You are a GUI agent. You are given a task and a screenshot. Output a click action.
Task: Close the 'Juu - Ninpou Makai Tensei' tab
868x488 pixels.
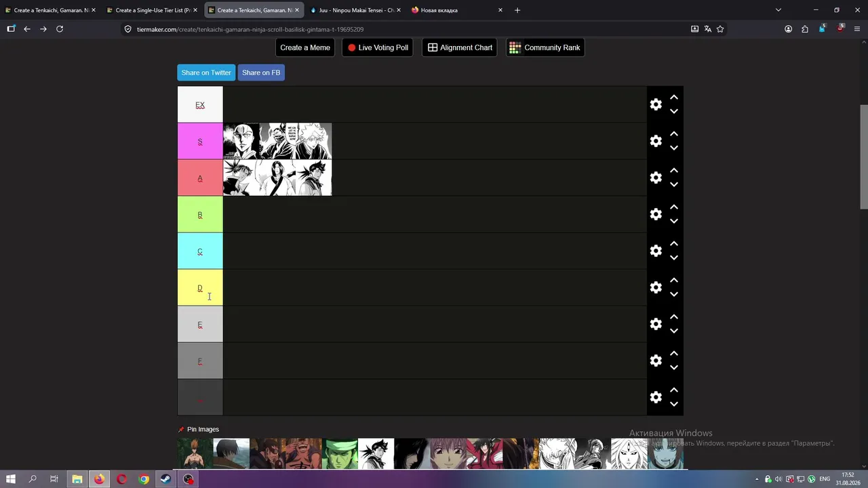click(x=399, y=10)
